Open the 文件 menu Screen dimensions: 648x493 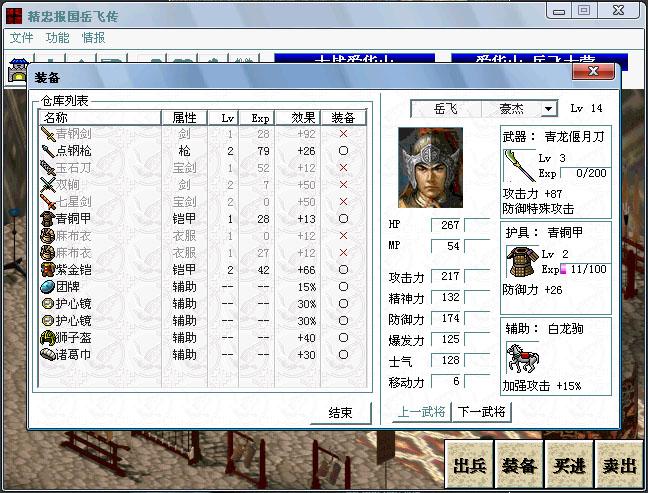(21, 38)
